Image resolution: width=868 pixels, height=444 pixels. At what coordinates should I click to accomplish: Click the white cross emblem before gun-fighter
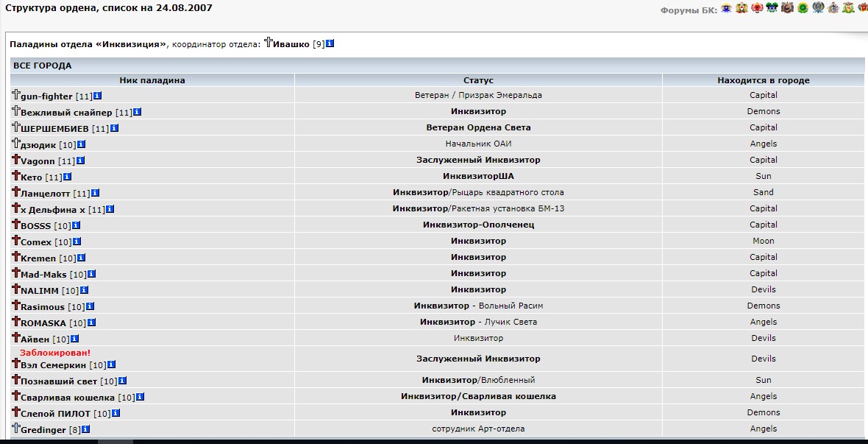pyautogui.click(x=16, y=95)
